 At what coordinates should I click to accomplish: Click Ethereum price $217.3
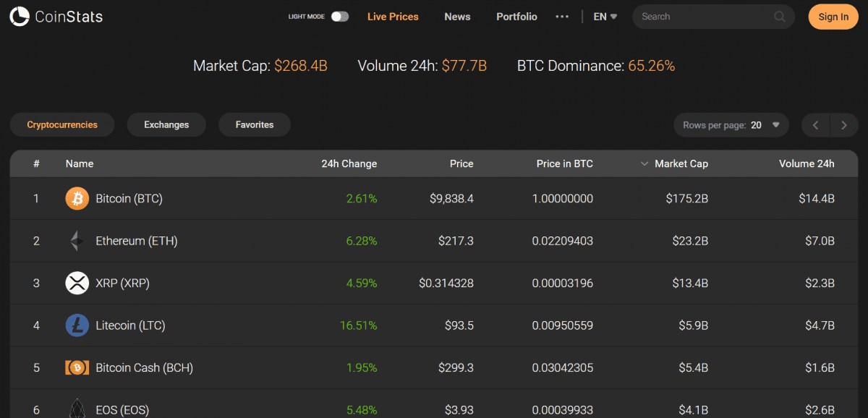pos(456,241)
